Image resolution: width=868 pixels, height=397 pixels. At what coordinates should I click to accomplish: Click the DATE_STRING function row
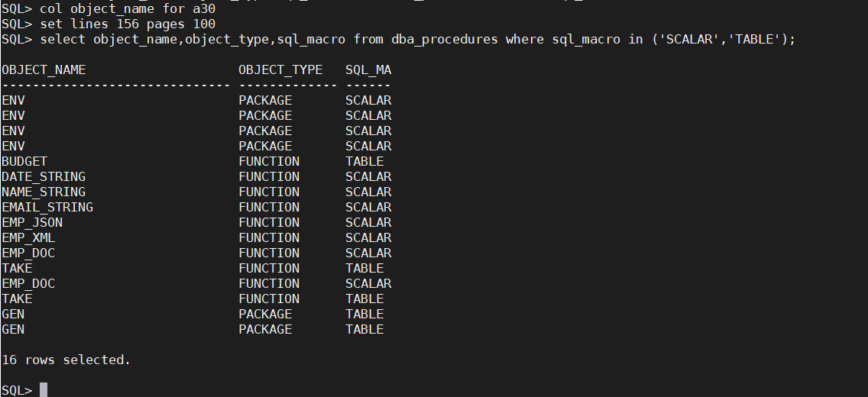(x=196, y=177)
